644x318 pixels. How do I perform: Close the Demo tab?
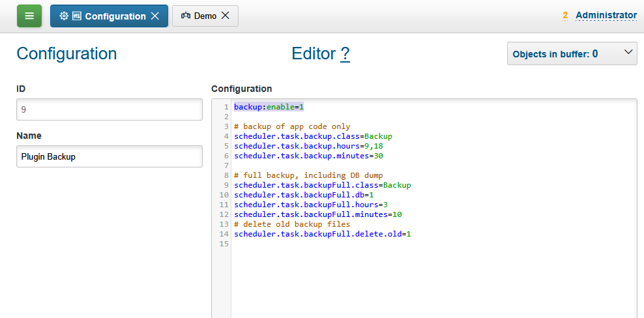[226, 16]
